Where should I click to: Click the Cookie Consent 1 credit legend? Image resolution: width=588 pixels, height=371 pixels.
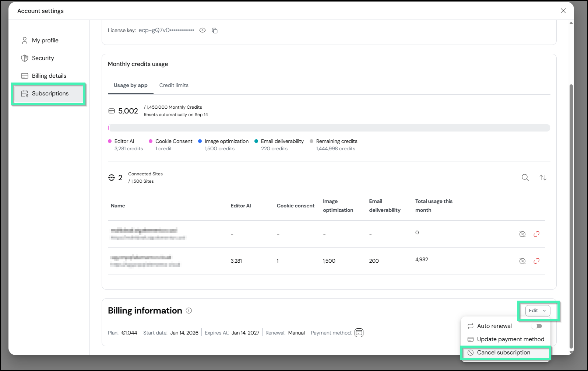[170, 145]
